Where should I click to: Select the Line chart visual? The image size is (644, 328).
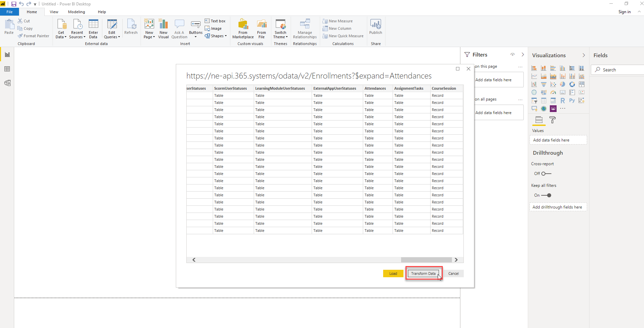(x=534, y=76)
